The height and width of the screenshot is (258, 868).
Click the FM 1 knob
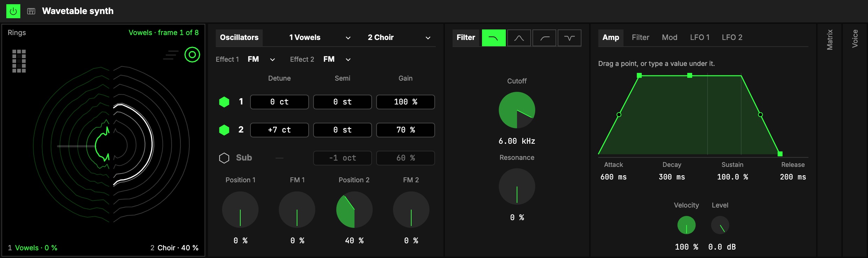297,210
